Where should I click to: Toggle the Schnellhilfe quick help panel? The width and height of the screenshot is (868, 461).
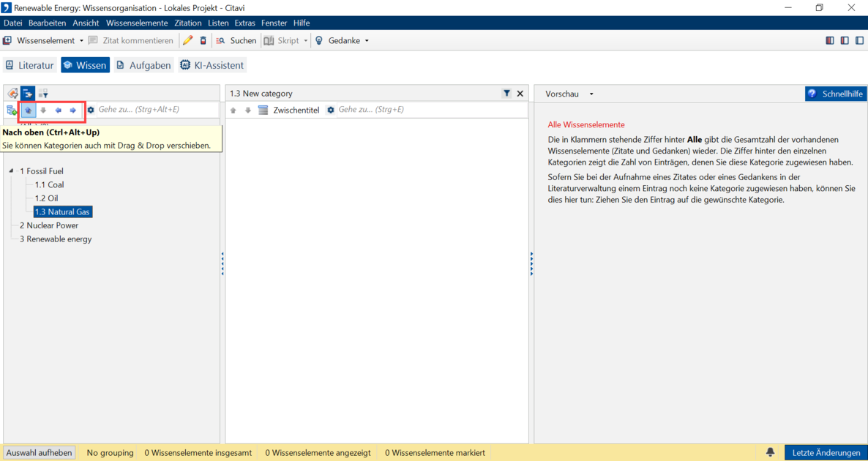(x=835, y=94)
